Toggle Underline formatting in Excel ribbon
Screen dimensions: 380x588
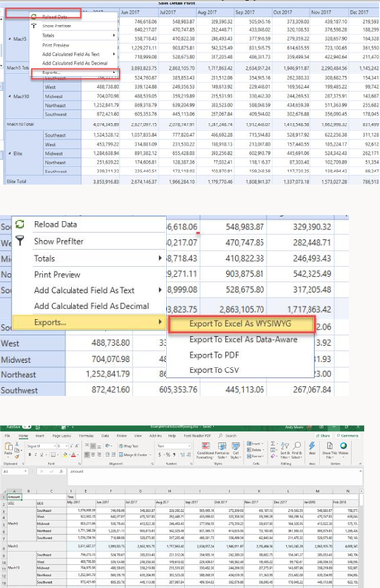point(41,455)
